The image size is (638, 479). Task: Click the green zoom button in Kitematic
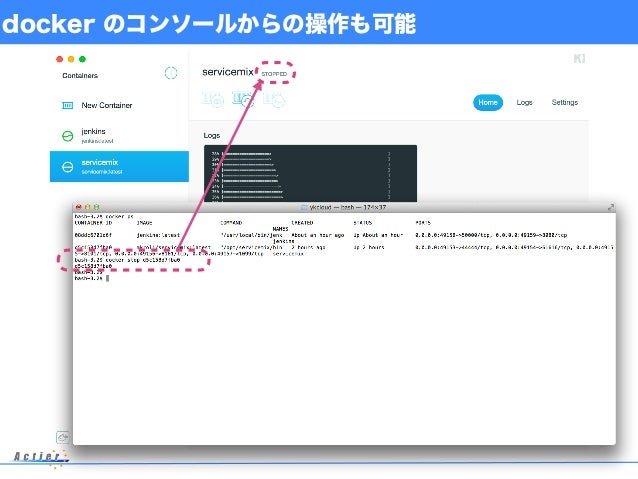(x=82, y=59)
